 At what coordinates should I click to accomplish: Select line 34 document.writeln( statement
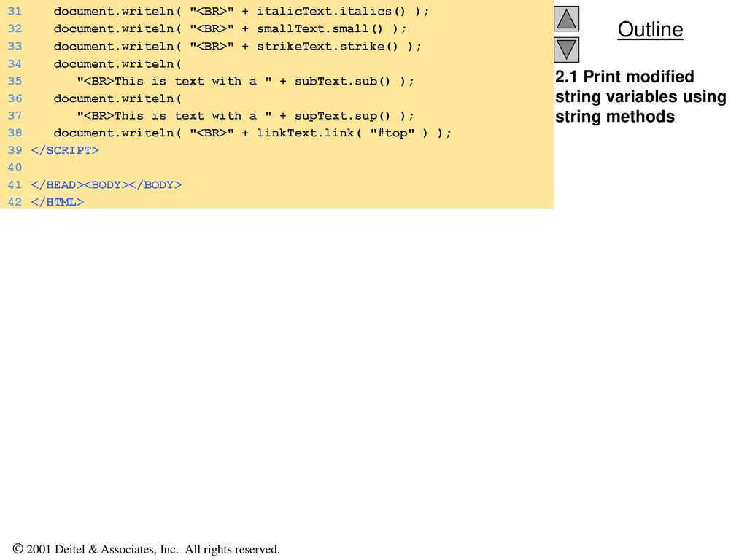coord(117,64)
